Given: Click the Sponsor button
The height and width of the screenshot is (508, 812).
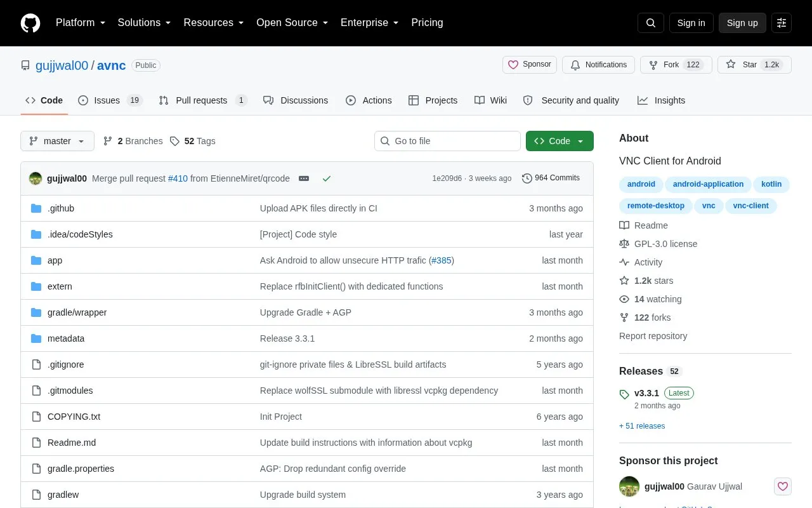Looking at the screenshot, I should tap(530, 65).
